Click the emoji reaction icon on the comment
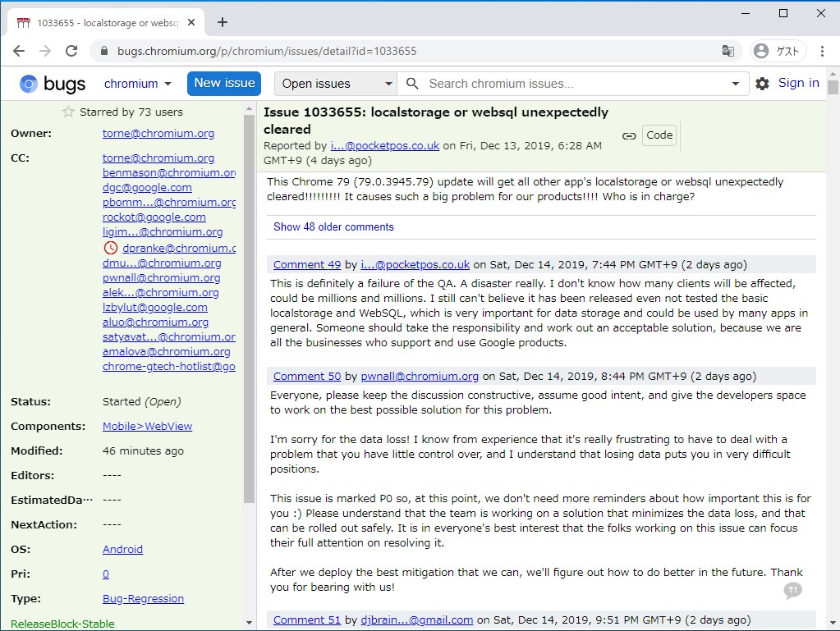The width and height of the screenshot is (840, 631). (792, 590)
